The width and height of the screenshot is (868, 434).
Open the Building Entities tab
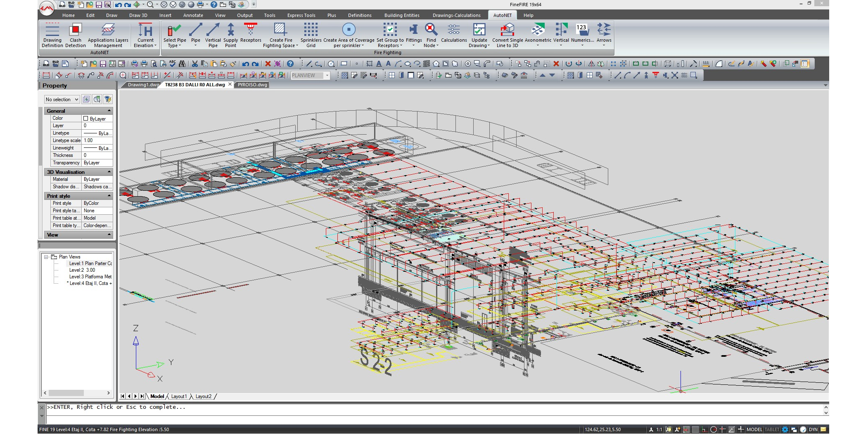pyautogui.click(x=401, y=15)
